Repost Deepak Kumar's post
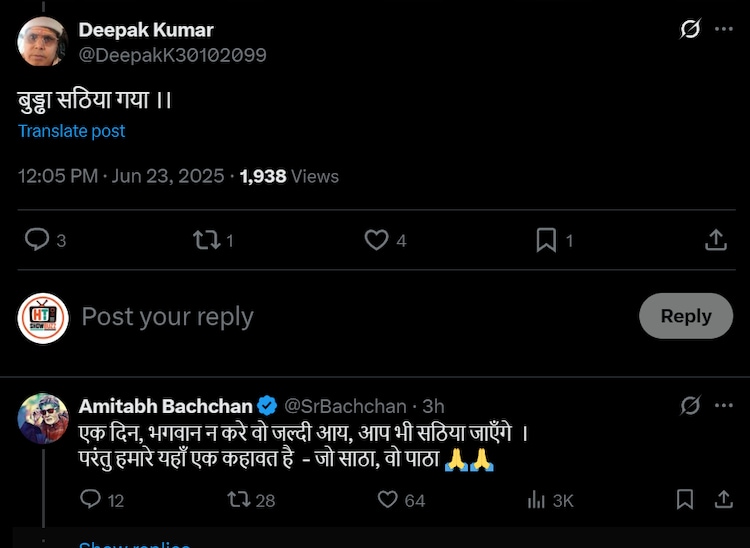This screenshot has width=750, height=548. coord(207,240)
